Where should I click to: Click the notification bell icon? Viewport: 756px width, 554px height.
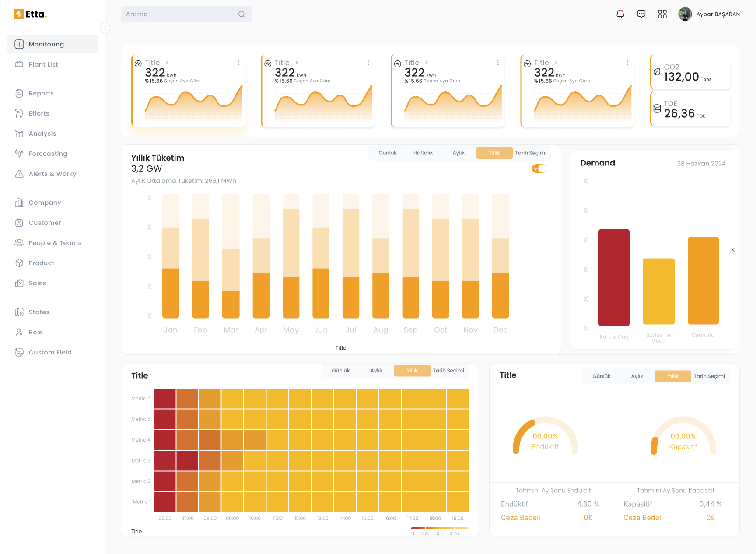(x=620, y=14)
